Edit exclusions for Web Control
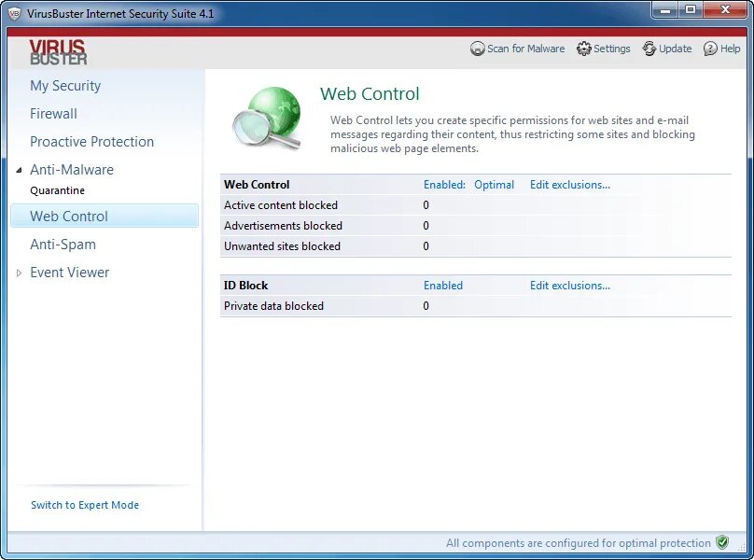The width and height of the screenshot is (754, 560). (x=570, y=185)
